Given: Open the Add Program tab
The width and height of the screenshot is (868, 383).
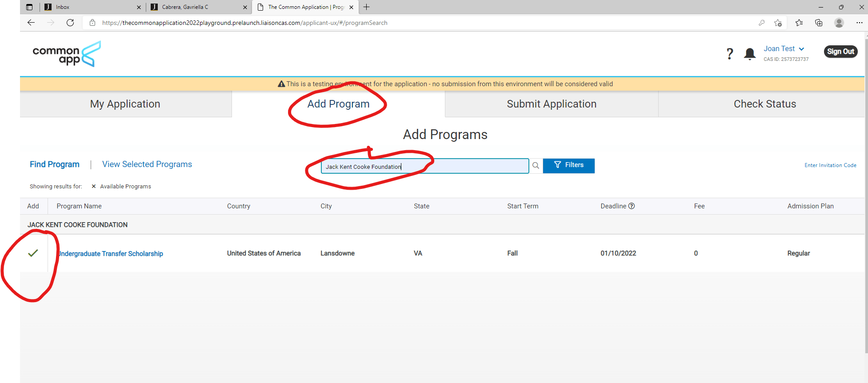Looking at the screenshot, I should click(x=339, y=104).
